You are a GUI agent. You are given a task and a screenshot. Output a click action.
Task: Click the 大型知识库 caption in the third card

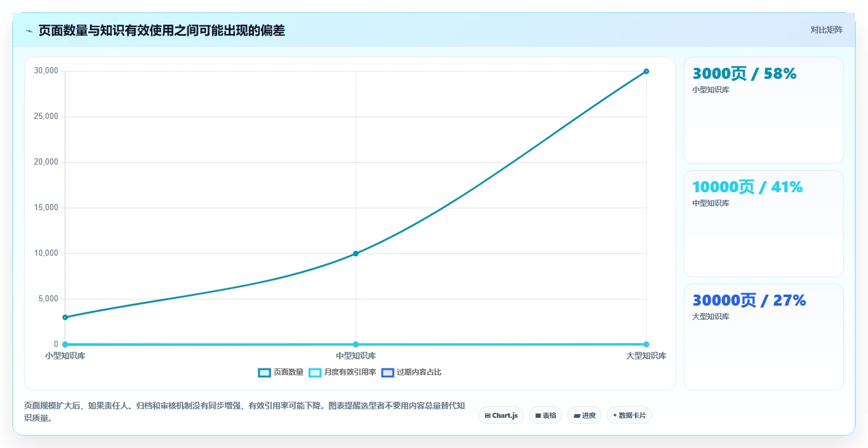(711, 317)
